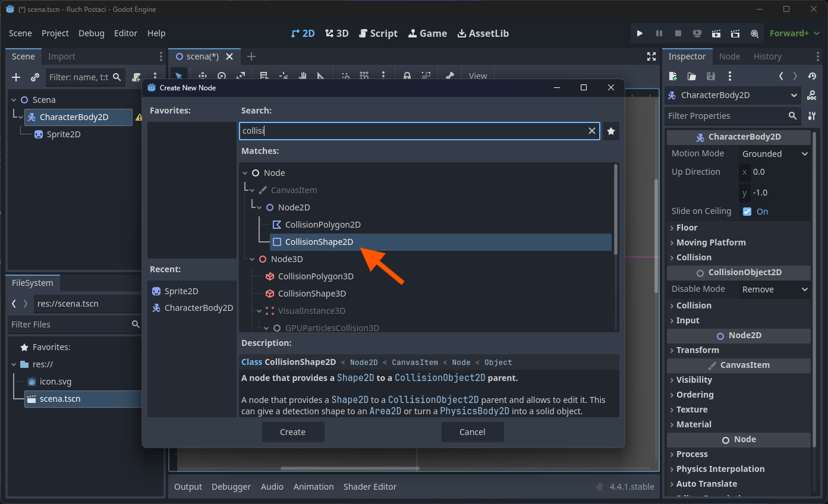Click the node configuration warning icon
The height and width of the screenshot is (504, 828).
click(138, 117)
